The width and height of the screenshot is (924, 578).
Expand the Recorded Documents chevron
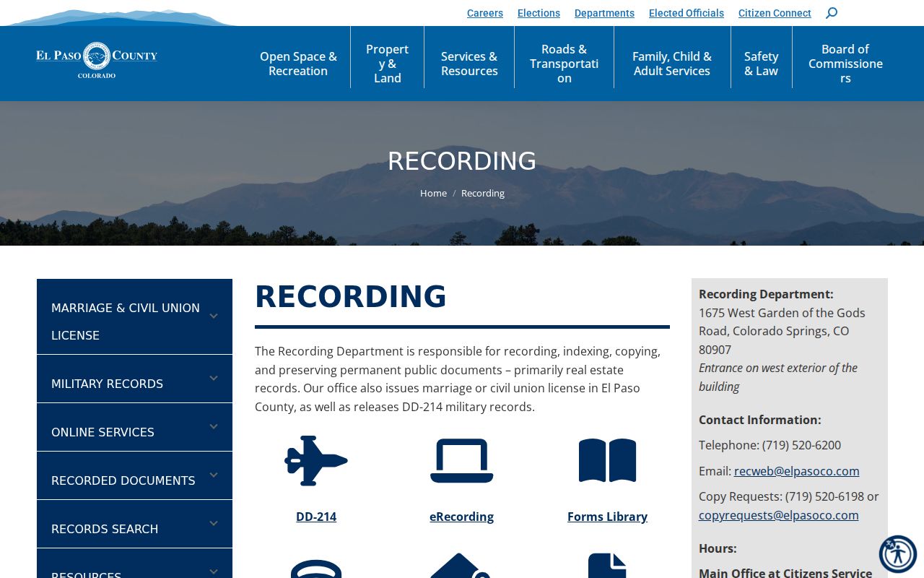(214, 475)
